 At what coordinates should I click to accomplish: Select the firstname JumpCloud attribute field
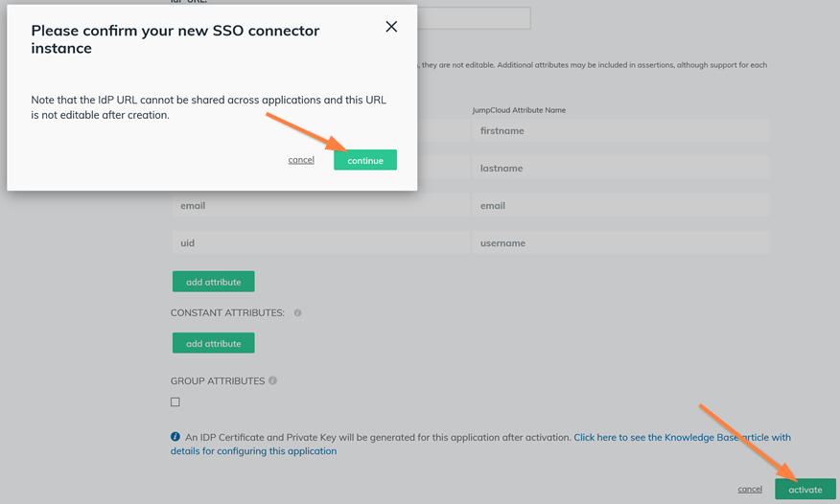(620, 131)
